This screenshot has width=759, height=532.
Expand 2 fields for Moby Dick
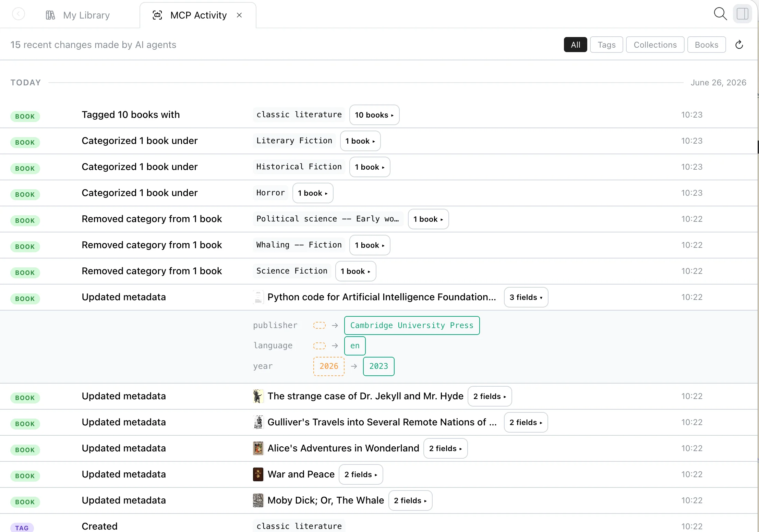pos(410,500)
